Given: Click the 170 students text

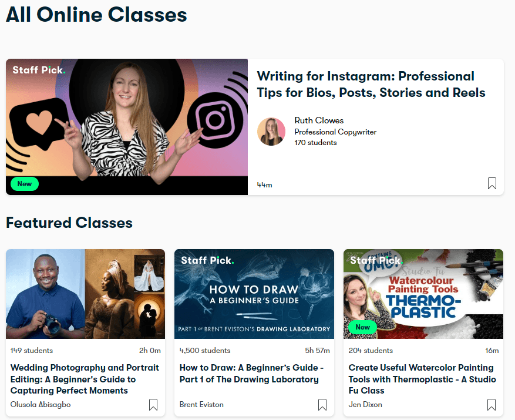Looking at the screenshot, I should pyautogui.click(x=315, y=143).
